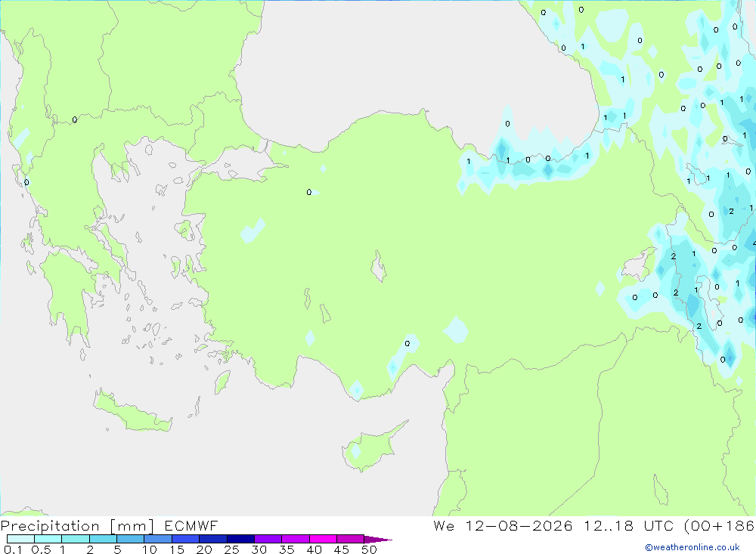Viewport: 756px width, 554px height.
Task: Click the 'We' weekday abbreviation
Action: [444, 526]
